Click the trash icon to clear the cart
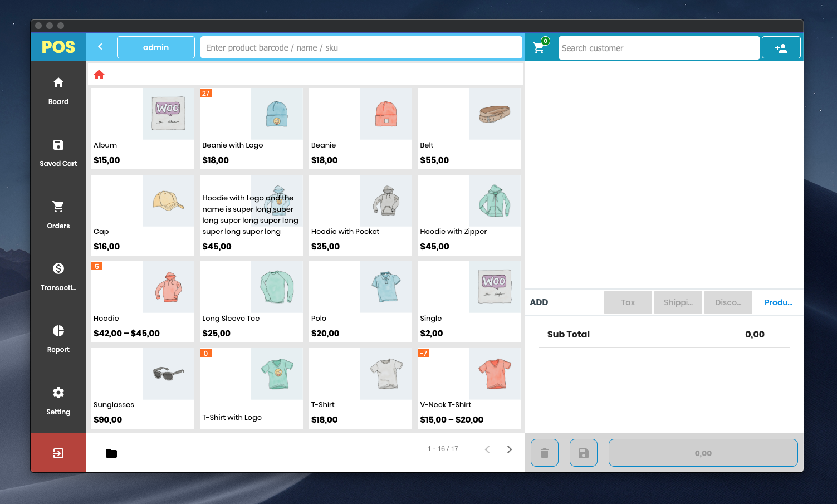This screenshot has width=837, height=504. 544,453
